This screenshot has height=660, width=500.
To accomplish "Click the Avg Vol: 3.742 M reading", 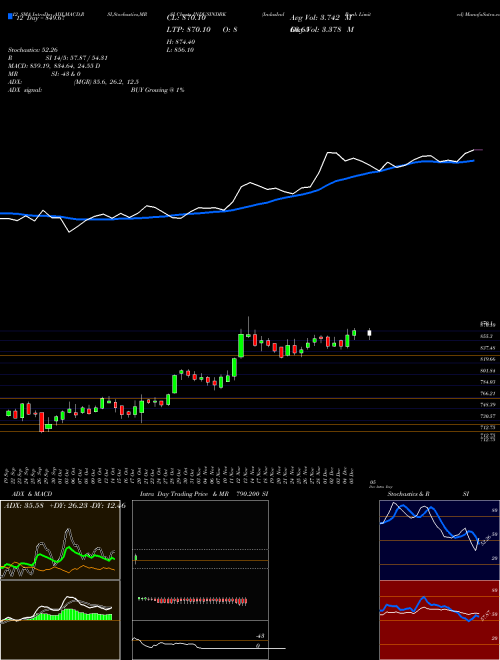I will (x=322, y=18).
